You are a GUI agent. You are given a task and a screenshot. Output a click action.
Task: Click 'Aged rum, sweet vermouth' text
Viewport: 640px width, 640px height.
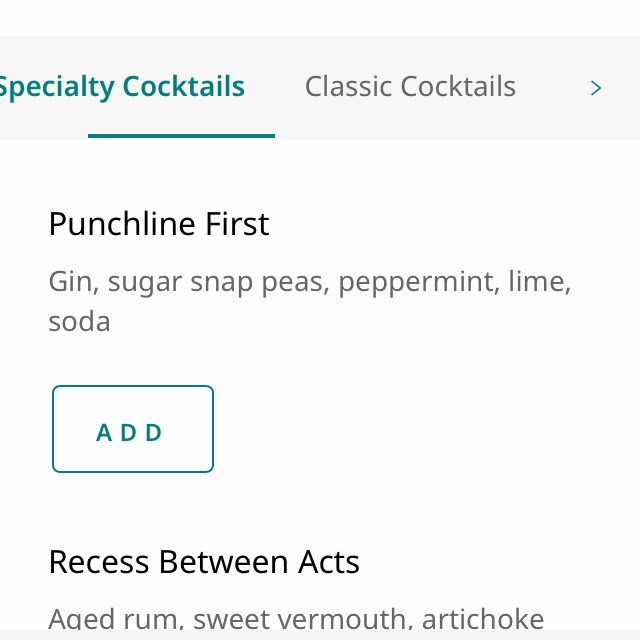(230, 618)
